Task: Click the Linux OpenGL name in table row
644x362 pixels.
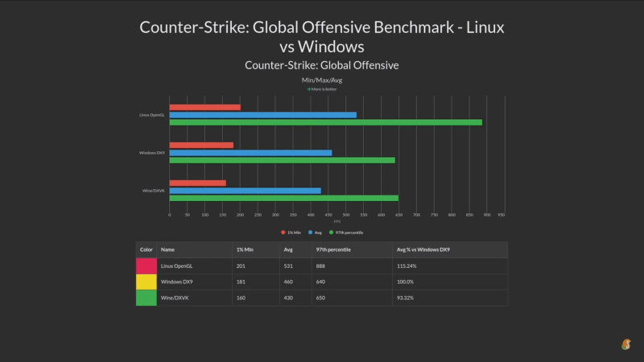Action: click(176, 265)
